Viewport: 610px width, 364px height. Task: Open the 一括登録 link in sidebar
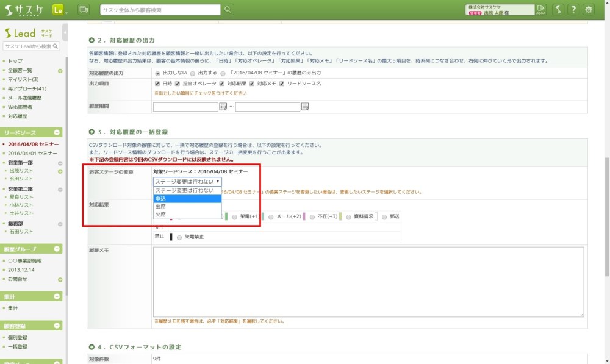(18, 346)
